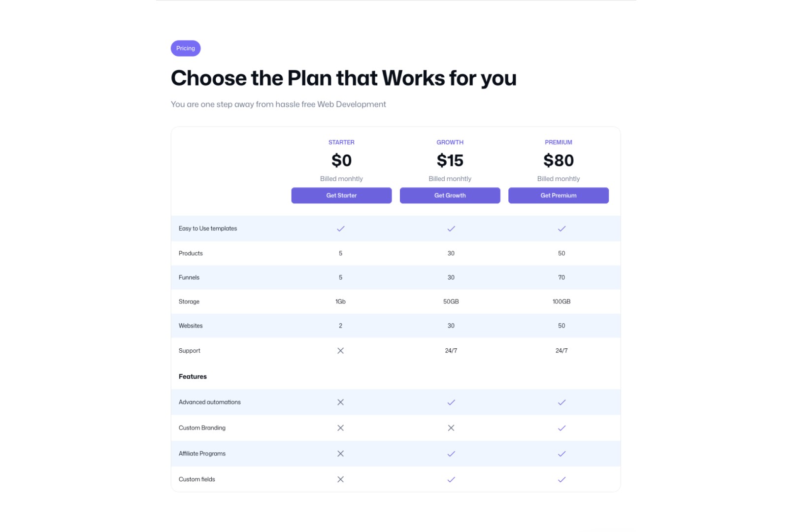
Task: Click Growth checkmark for Affiliate Programs
Action: [x=451, y=454]
